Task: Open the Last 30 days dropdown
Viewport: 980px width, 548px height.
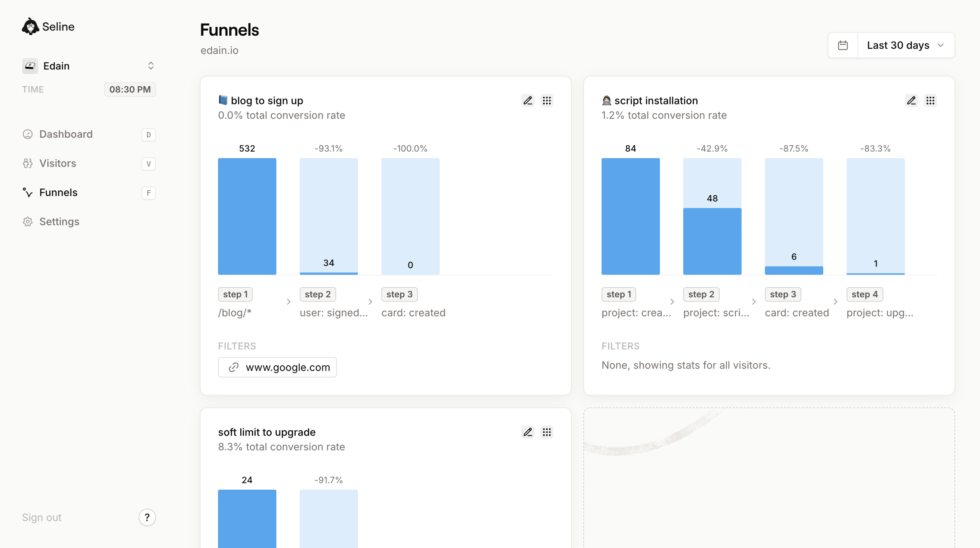Action: [x=905, y=45]
